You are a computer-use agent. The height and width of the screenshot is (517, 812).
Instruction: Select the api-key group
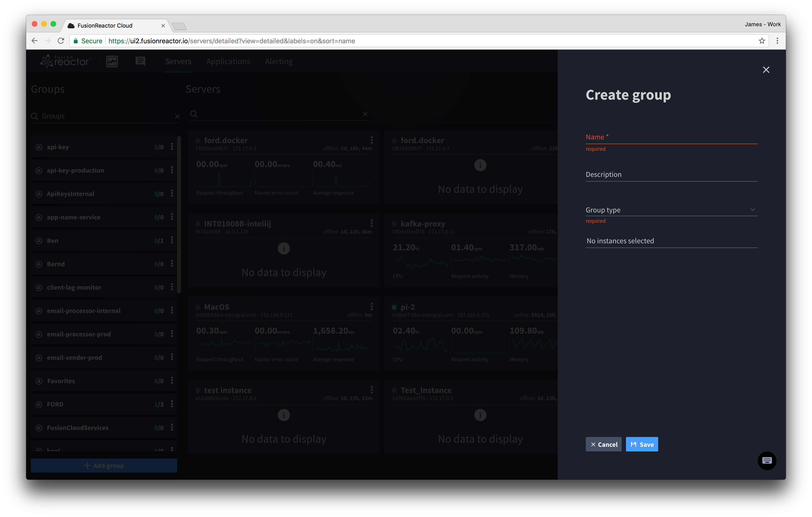point(104,147)
